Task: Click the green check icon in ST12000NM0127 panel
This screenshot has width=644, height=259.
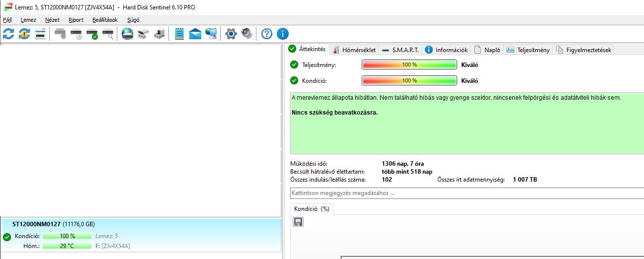Action: tap(7, 237)
